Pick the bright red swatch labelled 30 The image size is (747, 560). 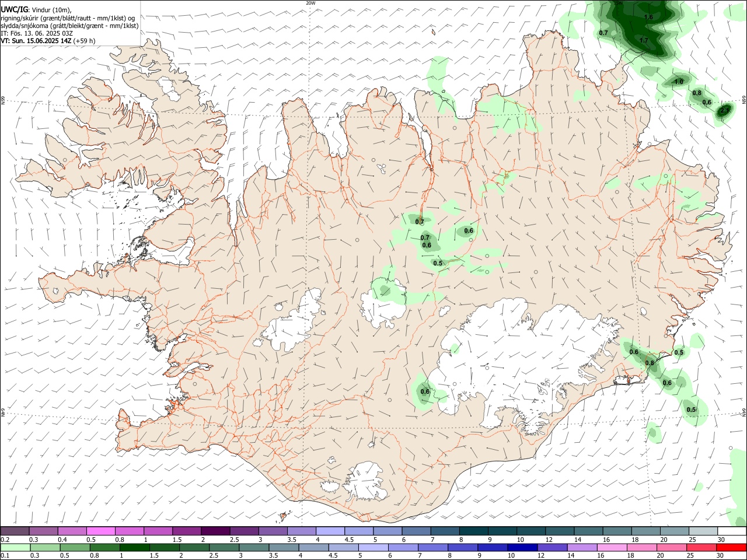731,548
